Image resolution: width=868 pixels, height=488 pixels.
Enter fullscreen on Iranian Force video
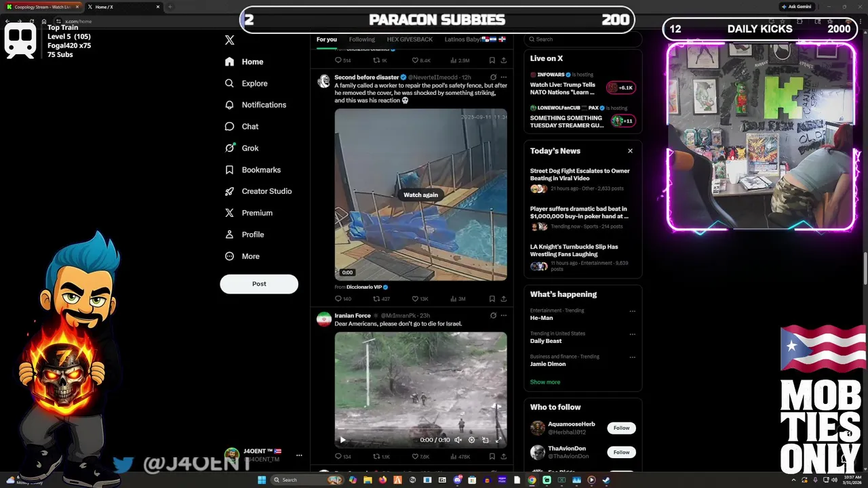(499, 440)
